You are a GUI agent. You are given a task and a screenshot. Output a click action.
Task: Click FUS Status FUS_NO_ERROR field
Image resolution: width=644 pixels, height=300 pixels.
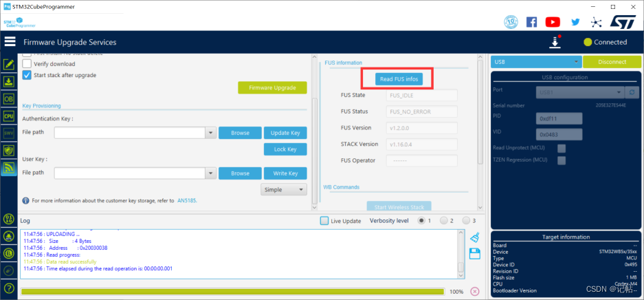click(x=421, y=111)
